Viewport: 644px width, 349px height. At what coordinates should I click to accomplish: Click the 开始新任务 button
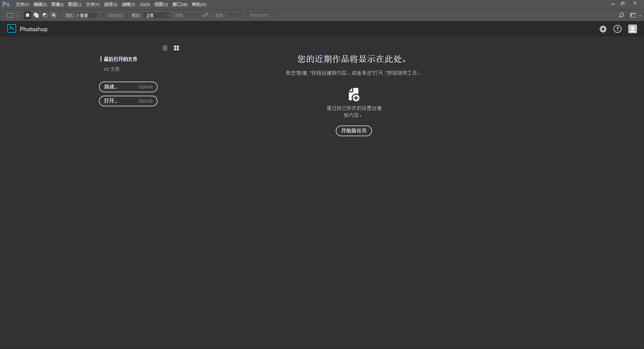[354, 131]
